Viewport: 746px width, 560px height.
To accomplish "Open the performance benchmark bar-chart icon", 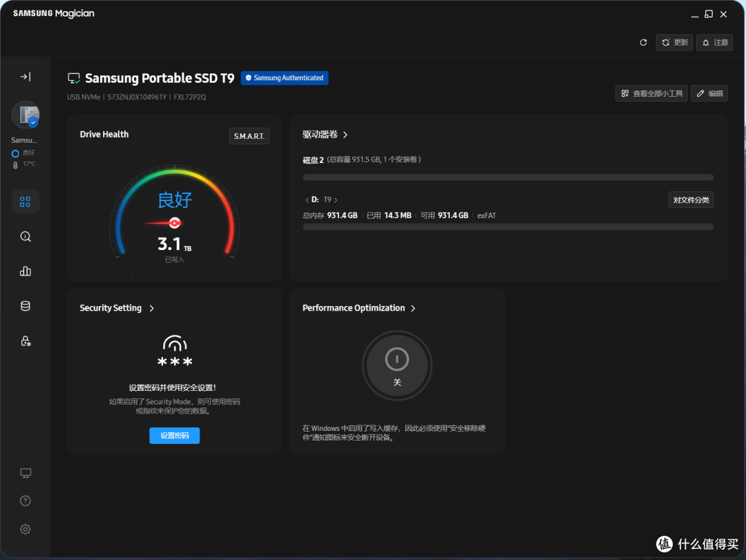I will [x=26, y=271].
